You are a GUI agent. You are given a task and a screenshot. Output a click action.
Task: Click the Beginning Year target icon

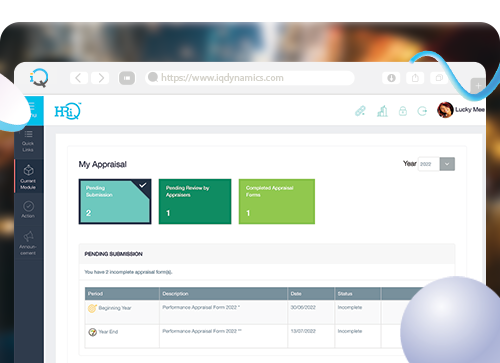tap(92, 308)
